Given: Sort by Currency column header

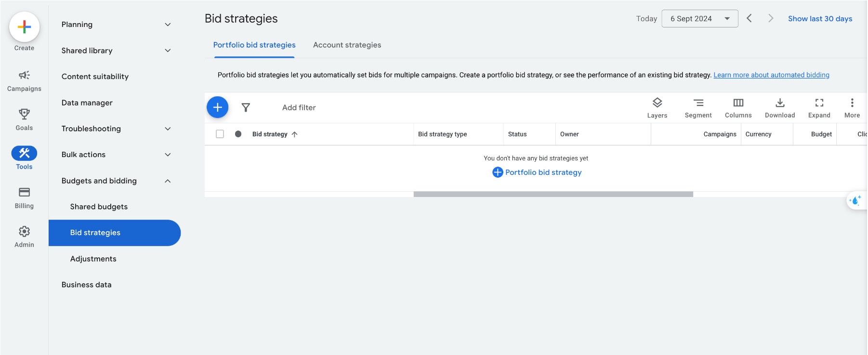Looking at the screenshot, I should tap(758, 134).
